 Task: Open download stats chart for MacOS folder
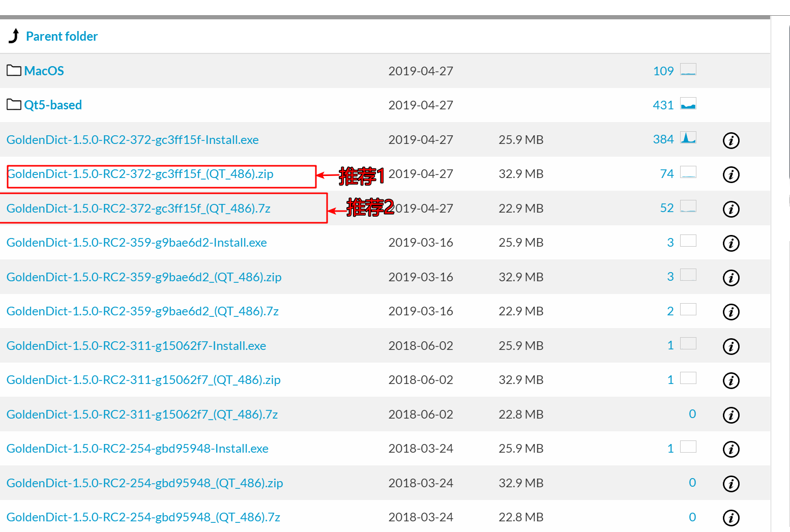tap(688, 70)
